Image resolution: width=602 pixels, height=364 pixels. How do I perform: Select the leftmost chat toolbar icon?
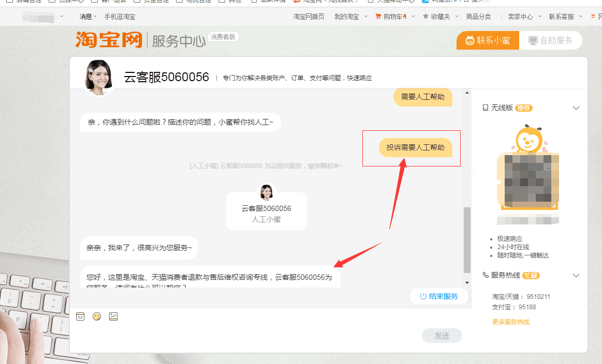(80, 316)
